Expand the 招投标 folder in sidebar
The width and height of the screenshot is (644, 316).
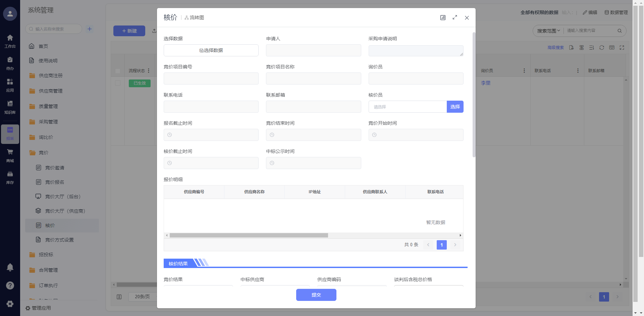point(46,255)
